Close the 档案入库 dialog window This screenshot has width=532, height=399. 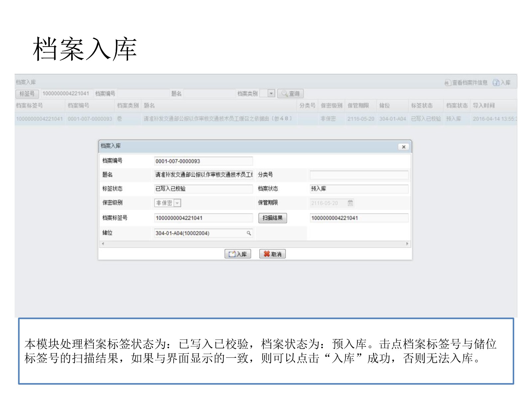[403, 147]
